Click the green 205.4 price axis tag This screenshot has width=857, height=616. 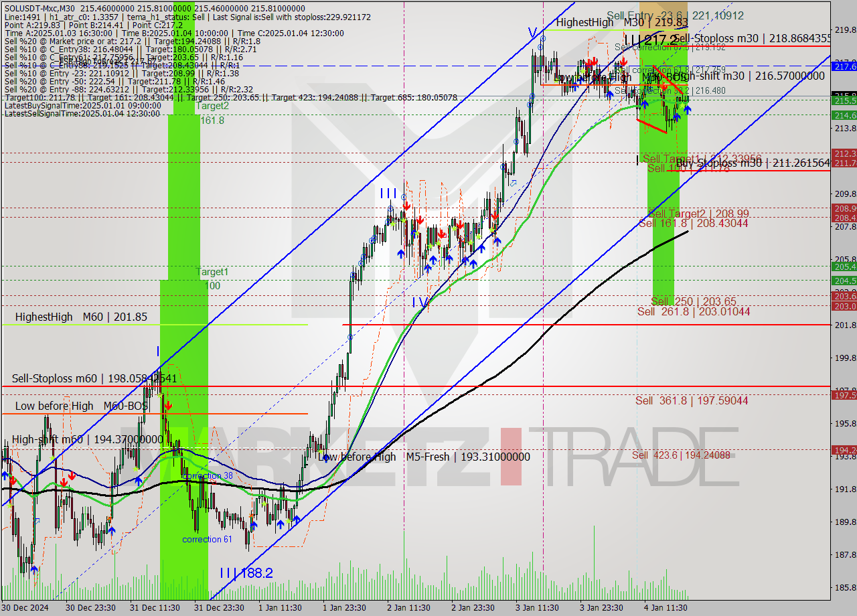(x=844, y=266)
